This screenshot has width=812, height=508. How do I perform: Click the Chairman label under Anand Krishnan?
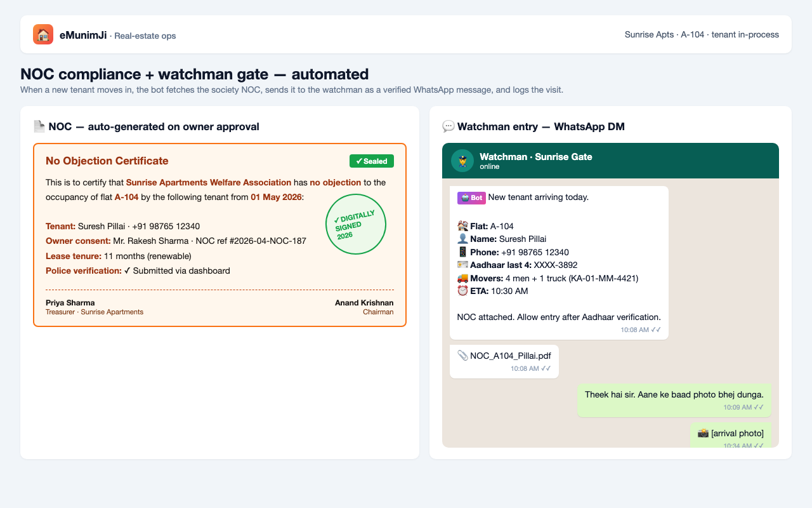378,312
